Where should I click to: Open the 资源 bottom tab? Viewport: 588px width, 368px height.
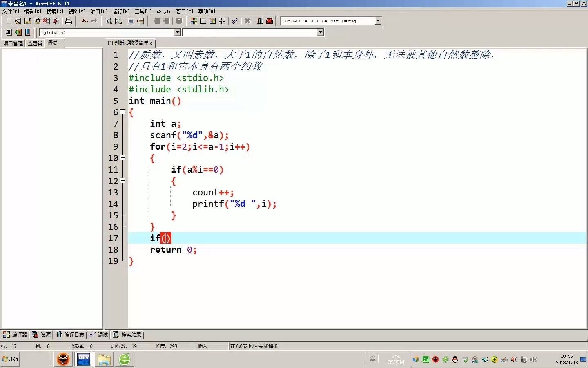tap(41, 334)
